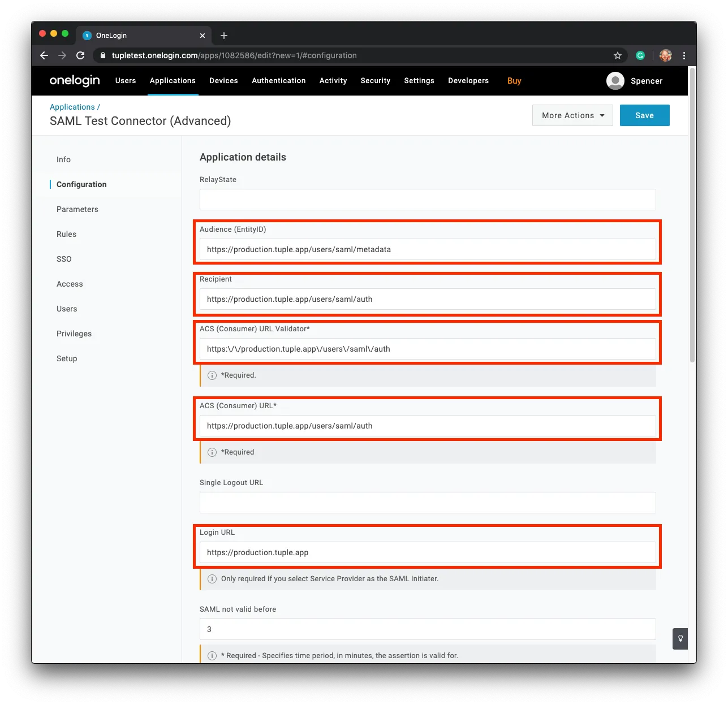Screen dimensions: 728x705
Task: Open the Spencer account menu
Action: pos(635,81)
